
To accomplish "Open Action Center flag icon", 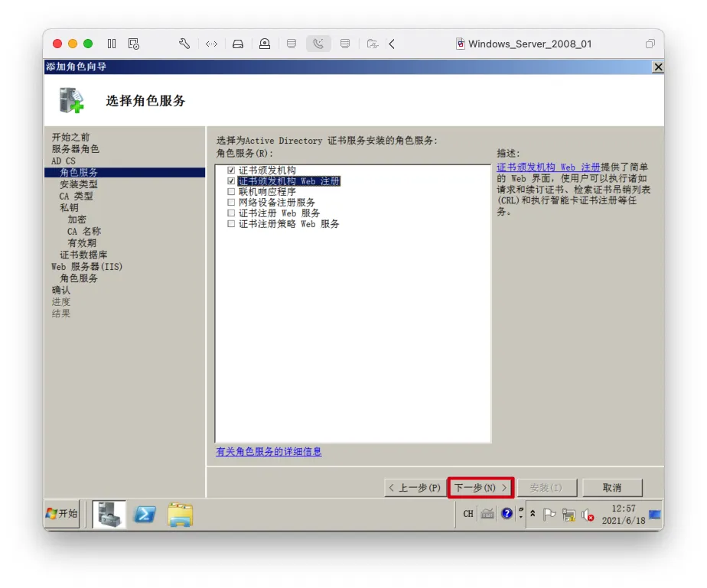I will [549, 514].
